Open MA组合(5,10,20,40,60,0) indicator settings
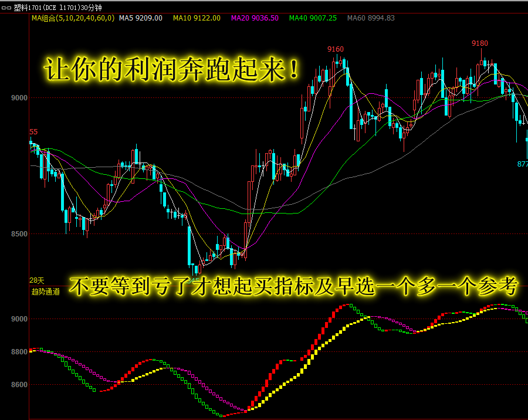 [x=73, y=18]
